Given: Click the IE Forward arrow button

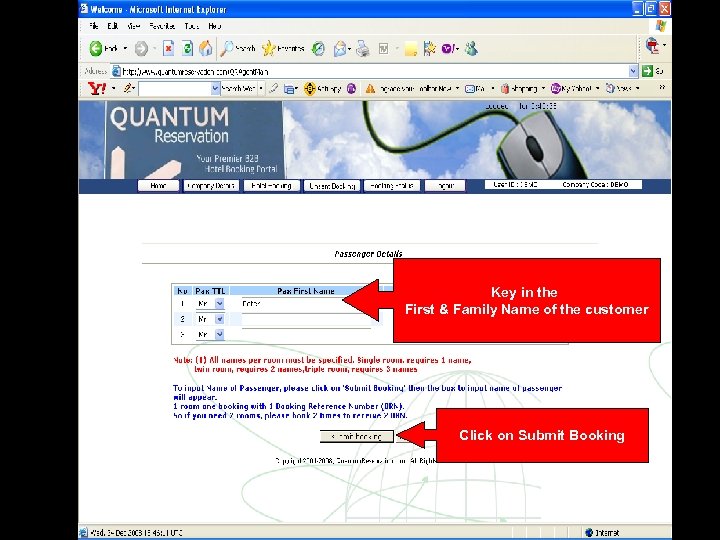Looking at the screenshot, I should (141, 48).
